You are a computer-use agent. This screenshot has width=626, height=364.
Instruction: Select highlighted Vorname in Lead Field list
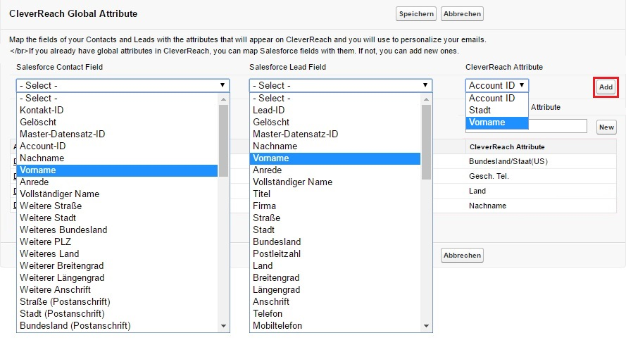(335, 158)
